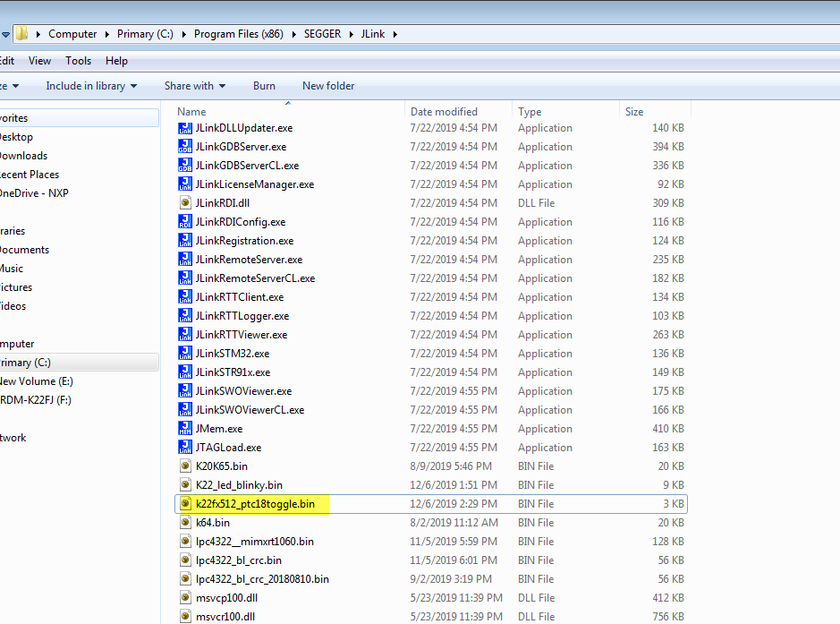The height and width of the screenshot is (624, 840).
Task: Click the JLinkSWOViewer.exe icon
Action: (x=185, y=391)
